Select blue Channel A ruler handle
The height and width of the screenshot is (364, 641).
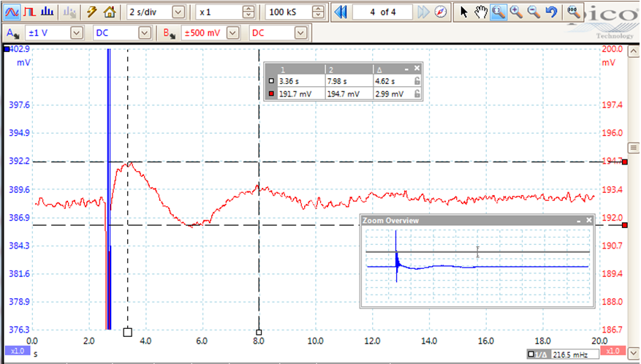[7, 50]
